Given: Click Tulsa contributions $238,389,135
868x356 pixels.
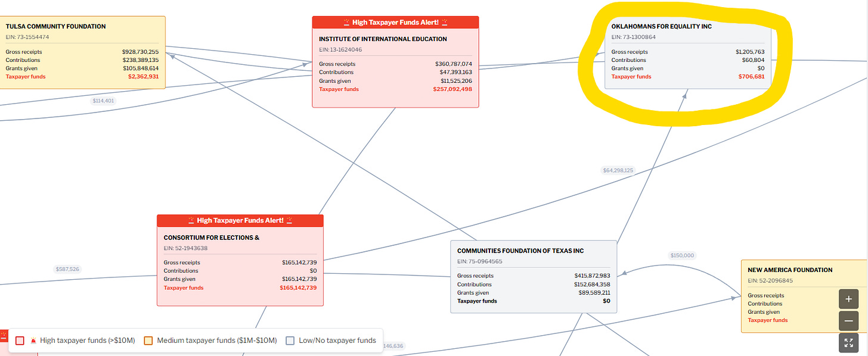Looking at the screenshot, I should point(140,60).
